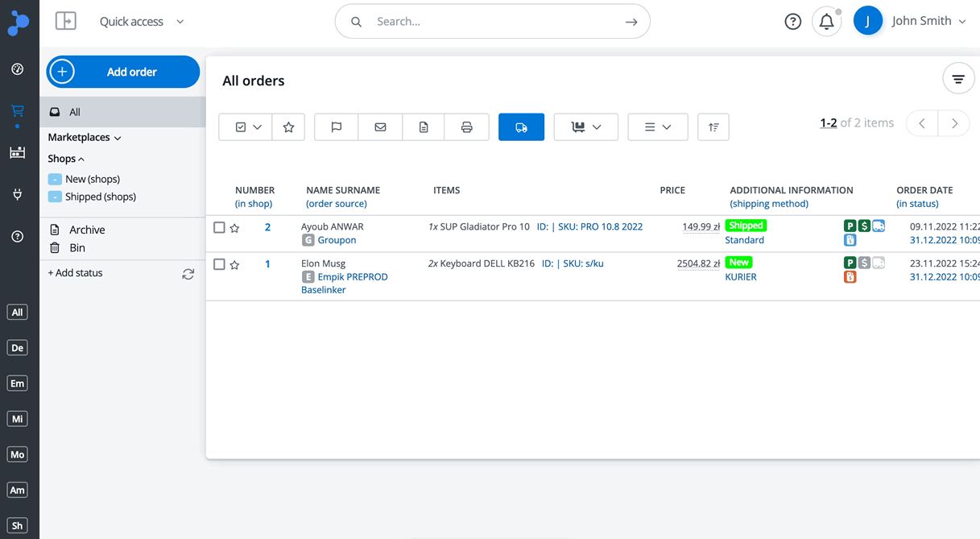Open the help question icon in left rail

click(x=18, y=236)
